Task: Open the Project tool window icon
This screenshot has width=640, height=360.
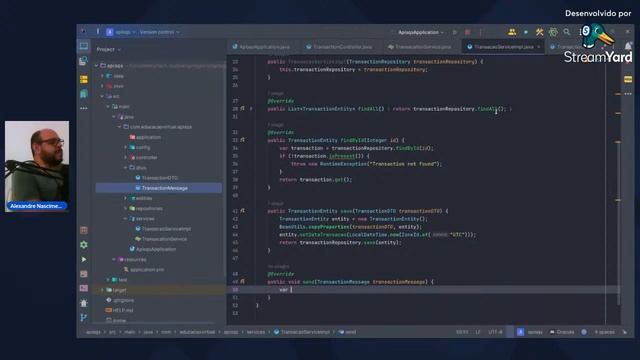Action: pos(84,46)
